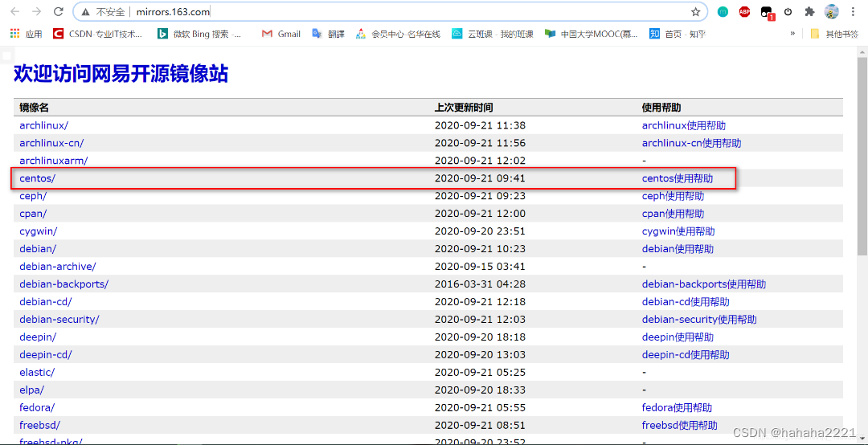The height and width of the screenshot is (445, 868).
Task: Open the deepin/ mirror directory
Action: [38, 337]
